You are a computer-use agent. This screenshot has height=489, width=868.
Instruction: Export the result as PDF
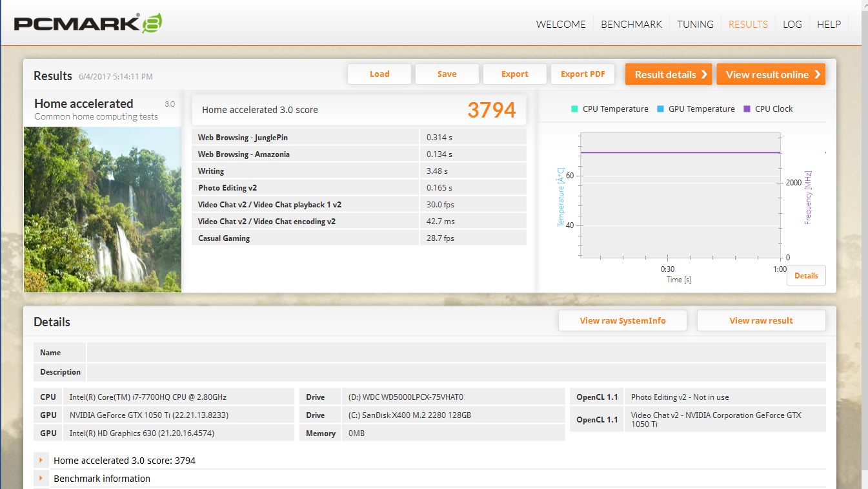click(x=583, y=74)
